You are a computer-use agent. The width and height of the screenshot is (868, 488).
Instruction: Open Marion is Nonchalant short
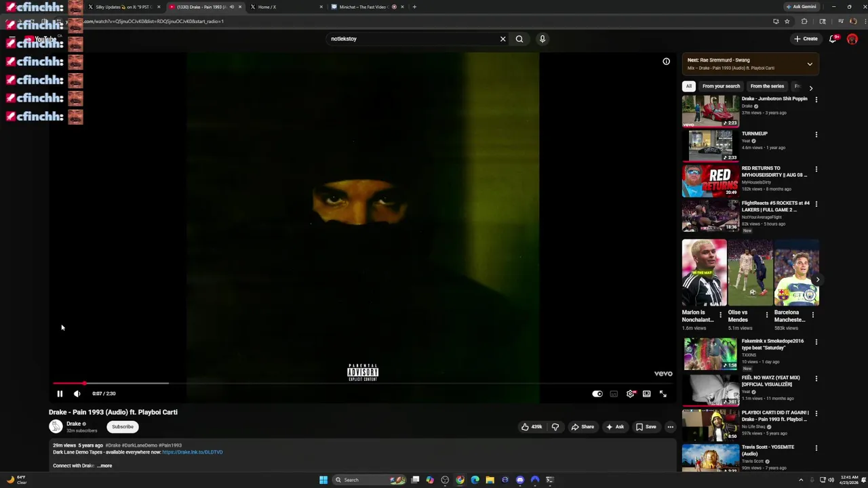pos(704,272)
